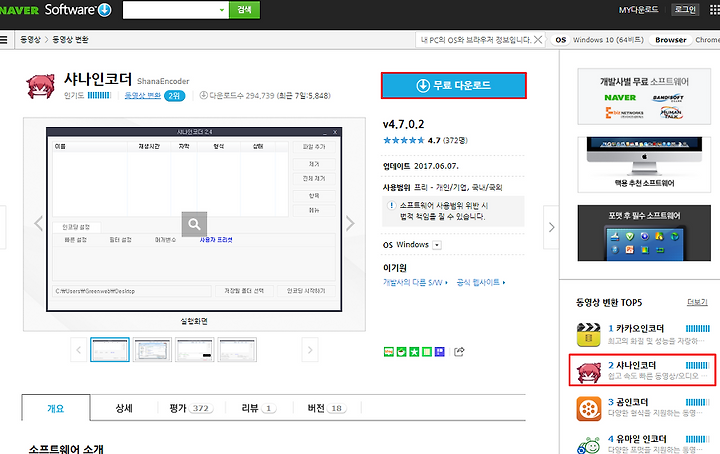This screenshot has height=454, width=720.
Task: Open 샤나인코더 in TOP5 list
Action: tap(636, 365)
